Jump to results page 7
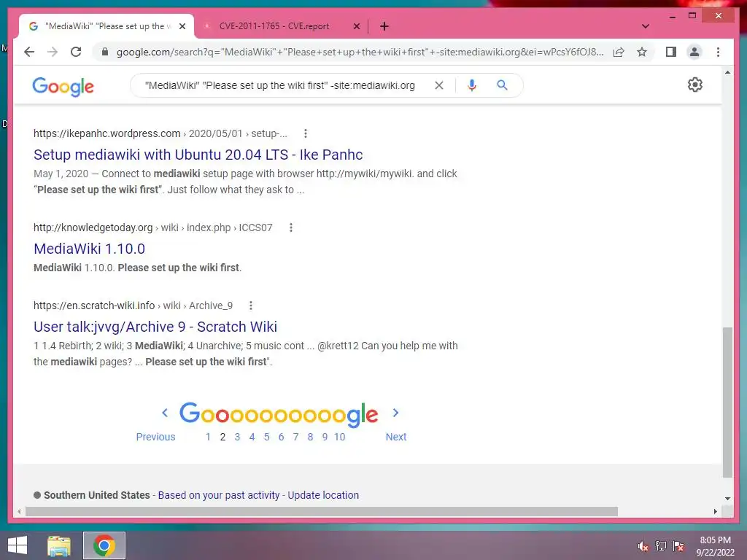747x560 pixels. coord(296,437)
